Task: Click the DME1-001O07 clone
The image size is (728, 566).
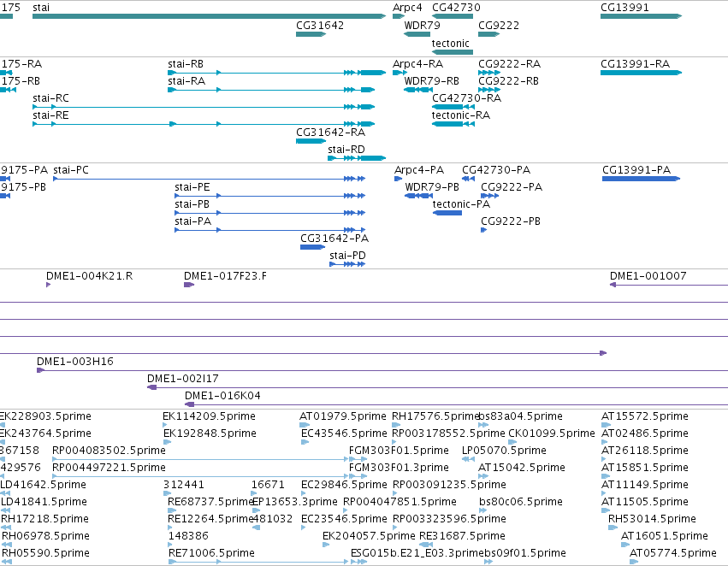Action: tap(669, 285)
